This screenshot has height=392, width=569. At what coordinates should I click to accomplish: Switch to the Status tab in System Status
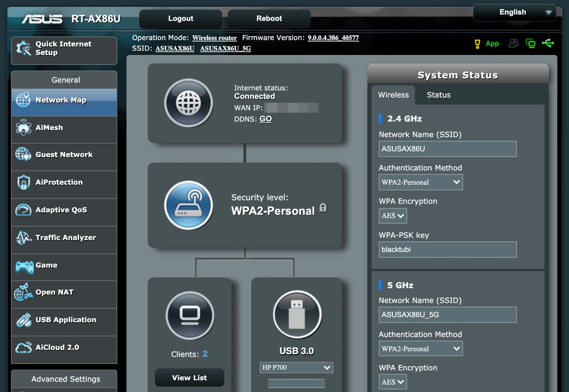438,95
